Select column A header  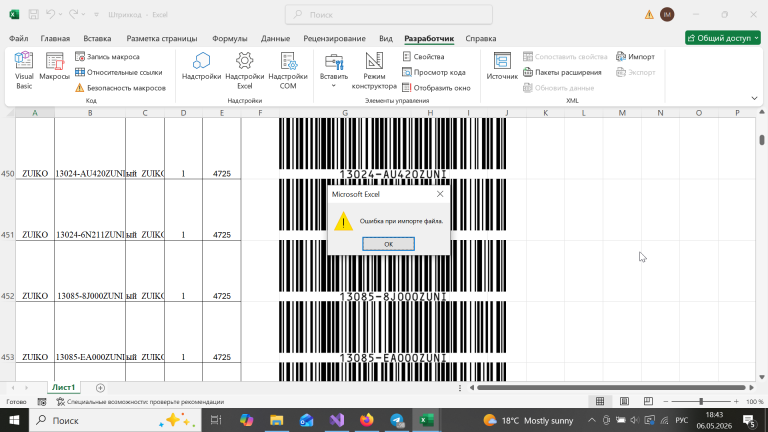tap(35, 113)
